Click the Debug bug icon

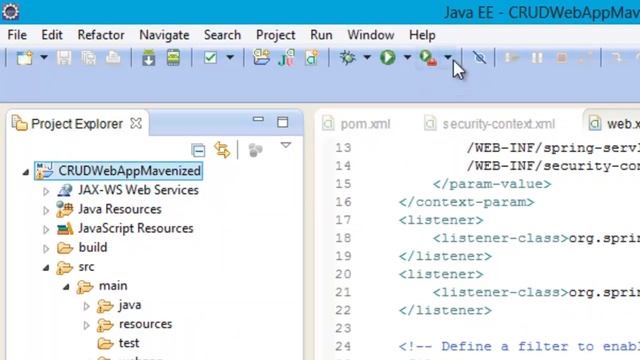(x=348, y=58)
